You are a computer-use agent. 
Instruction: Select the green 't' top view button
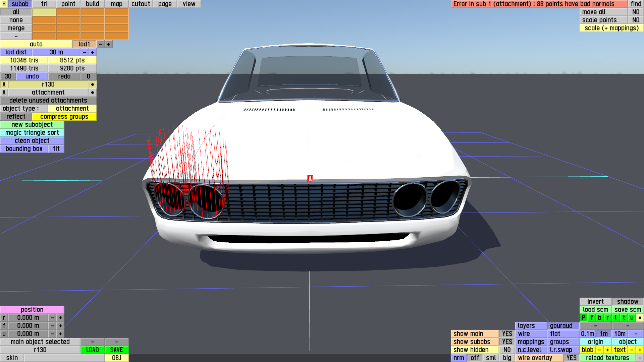pyautogui.click(x=624, y=318)
